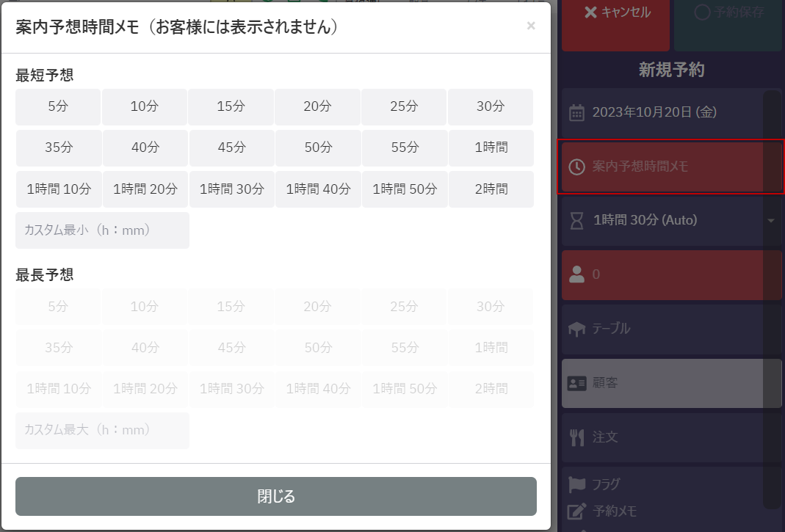Click the テーブル table icon
This screenshot has height=532, width=785.
577,329
